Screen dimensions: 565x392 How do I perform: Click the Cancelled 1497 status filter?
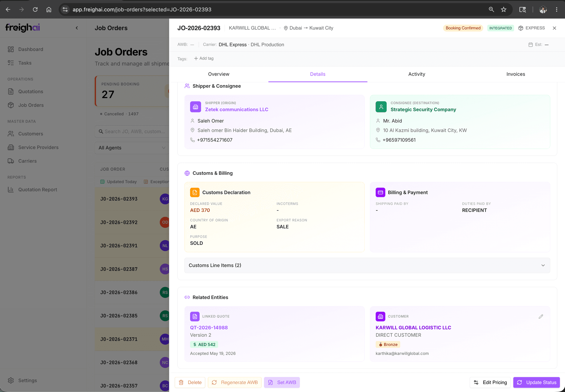coord(119,114)
